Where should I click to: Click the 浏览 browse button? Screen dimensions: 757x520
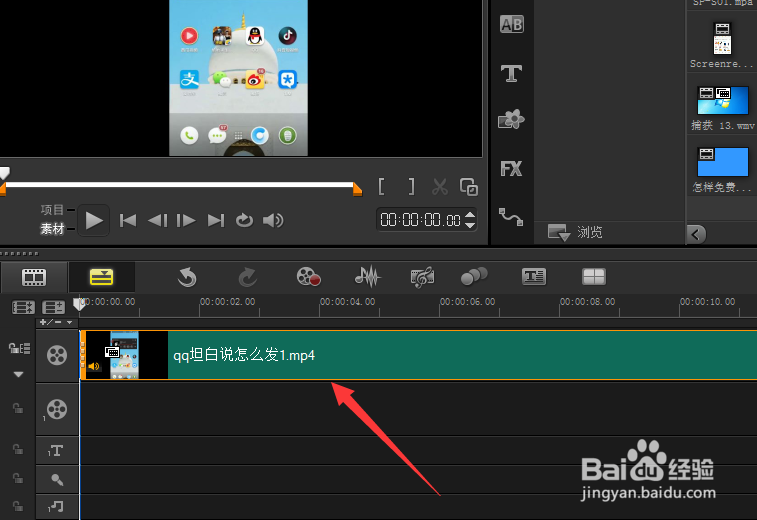[575, 232]
